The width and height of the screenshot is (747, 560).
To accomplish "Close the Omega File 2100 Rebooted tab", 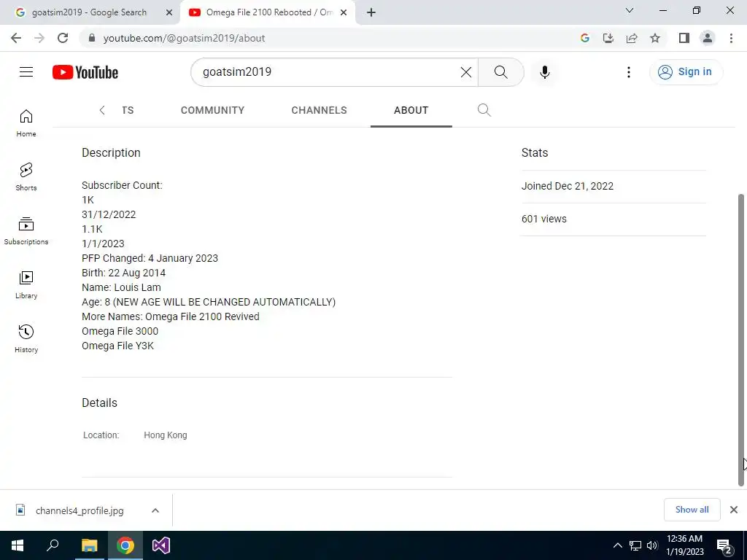I will (x=344, y=12).
